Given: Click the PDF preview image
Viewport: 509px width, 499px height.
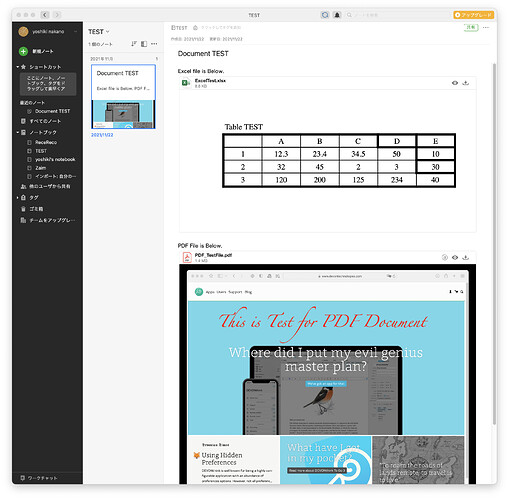Looking at the screenshot, I should tap(327, 374).
